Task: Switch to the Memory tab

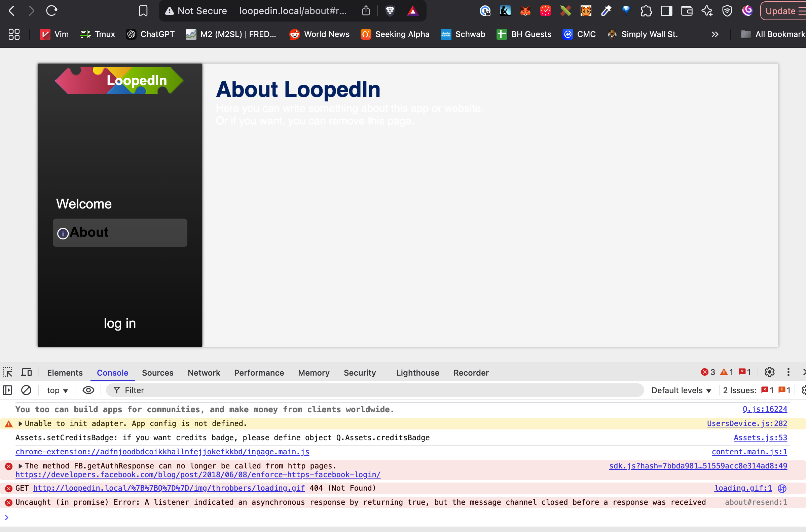Action: 314,373
